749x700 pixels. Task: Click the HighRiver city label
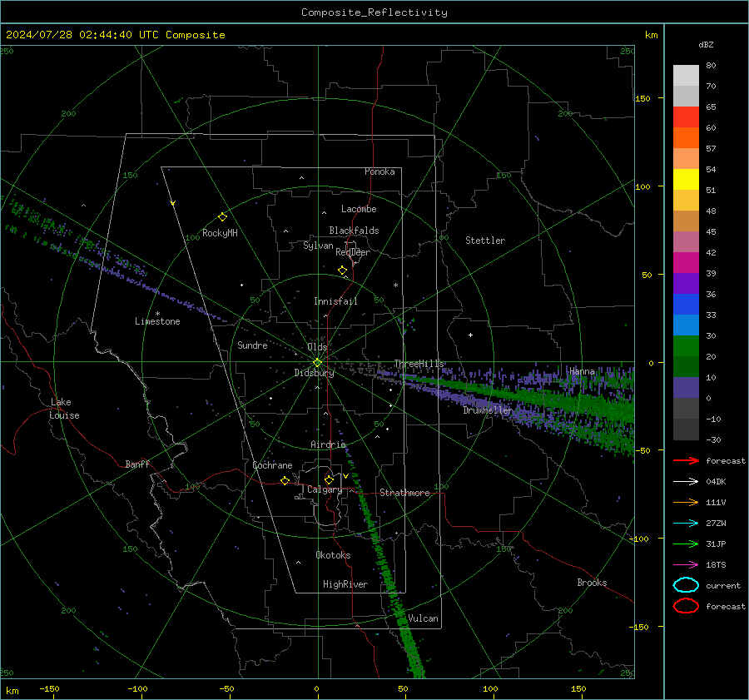tap(345, 584)
